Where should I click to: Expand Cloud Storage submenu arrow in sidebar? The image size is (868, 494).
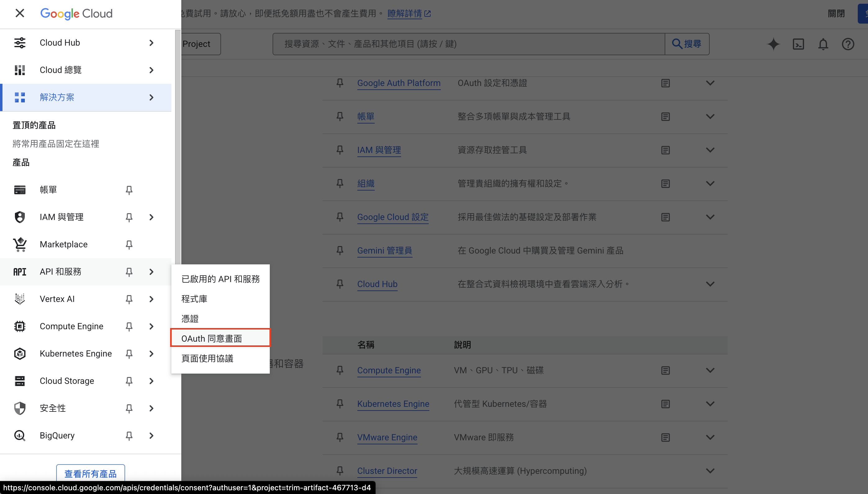pyautogui.click(x=151, y=381)
